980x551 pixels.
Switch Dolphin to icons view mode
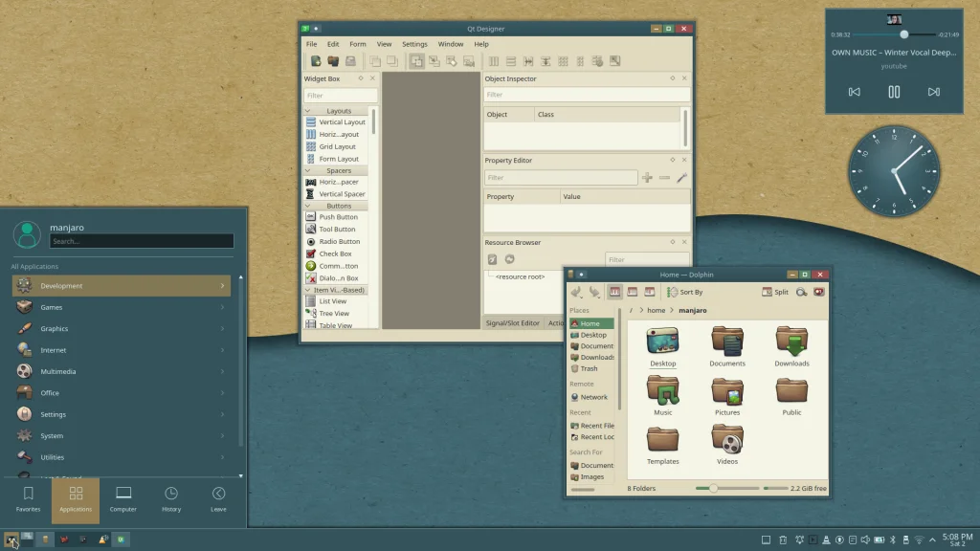tap(615, 292)
